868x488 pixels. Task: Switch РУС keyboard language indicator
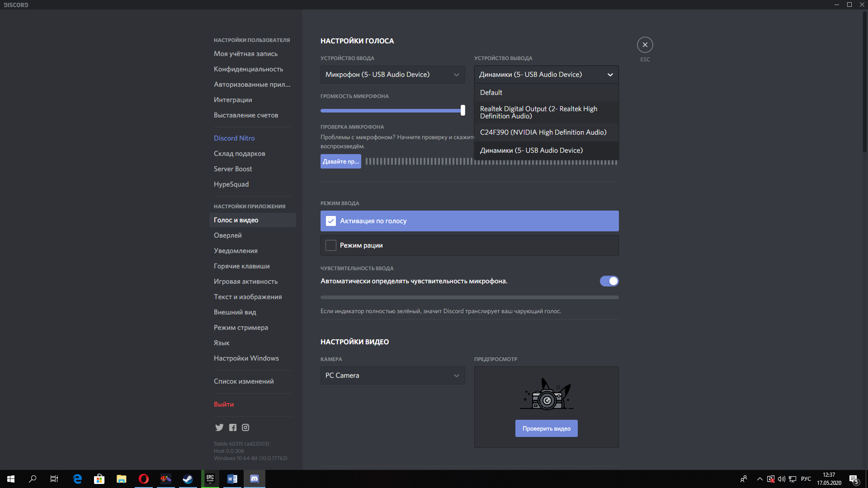tap(806, 479)
